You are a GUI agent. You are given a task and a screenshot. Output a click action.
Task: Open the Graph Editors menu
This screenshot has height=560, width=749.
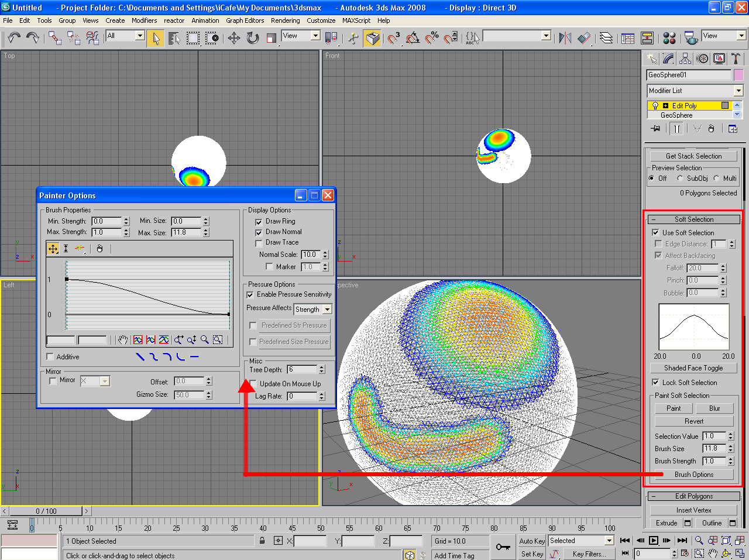[245, 20]
